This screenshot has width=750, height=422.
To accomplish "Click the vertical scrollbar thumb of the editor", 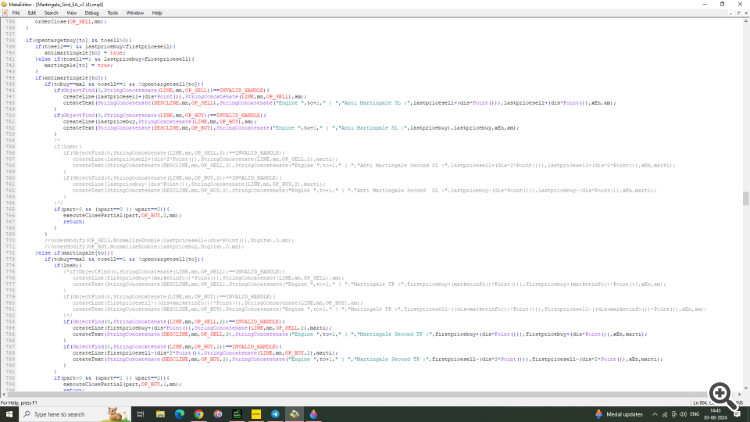I will click(x=745, y=198).
